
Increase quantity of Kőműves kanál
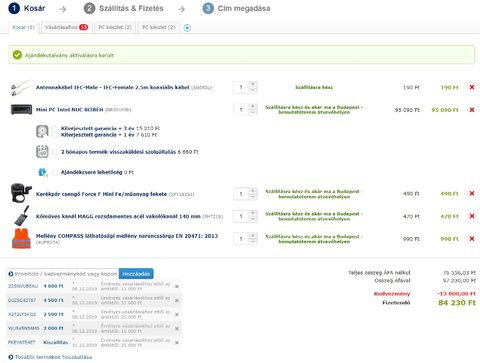coord(253,213)
